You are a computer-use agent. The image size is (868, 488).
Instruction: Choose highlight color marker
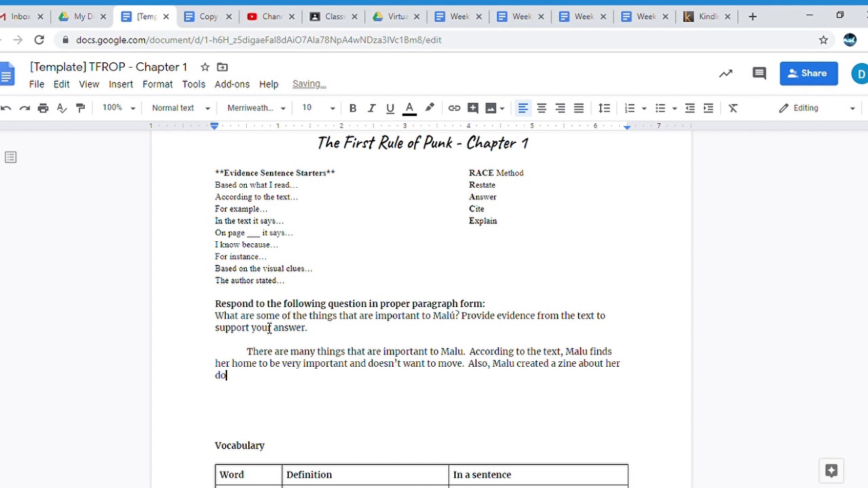429,108
